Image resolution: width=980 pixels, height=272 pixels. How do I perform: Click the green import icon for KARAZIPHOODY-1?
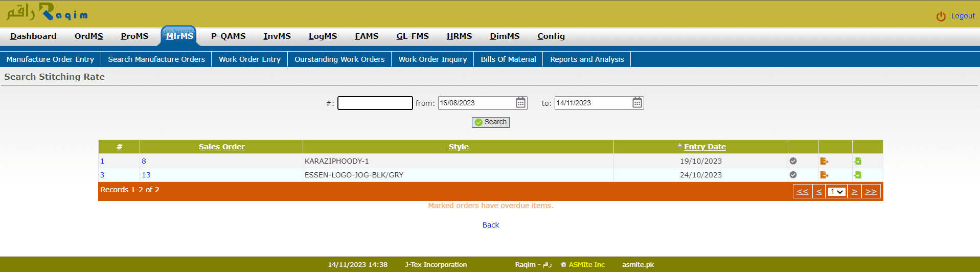[857, 161]
